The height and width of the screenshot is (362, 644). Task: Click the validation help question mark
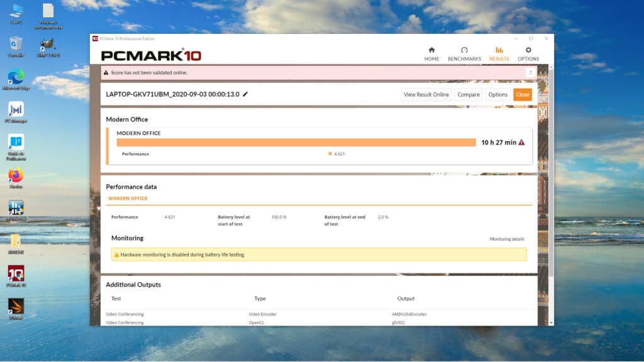[x=530, y=73]
